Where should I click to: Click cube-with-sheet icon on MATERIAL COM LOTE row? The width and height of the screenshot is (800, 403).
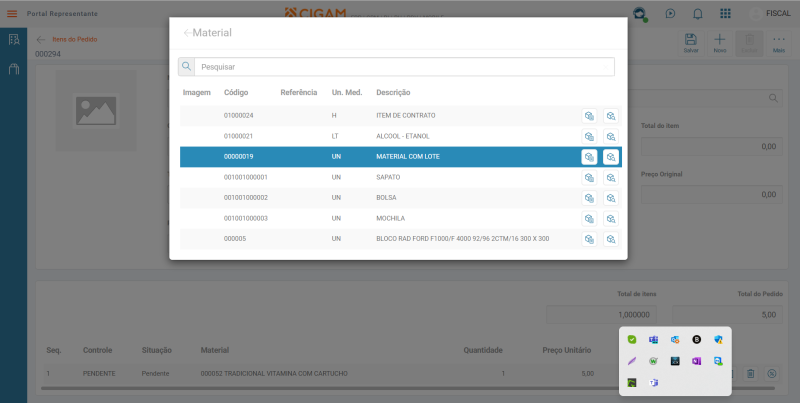click(x=589, y=157)
